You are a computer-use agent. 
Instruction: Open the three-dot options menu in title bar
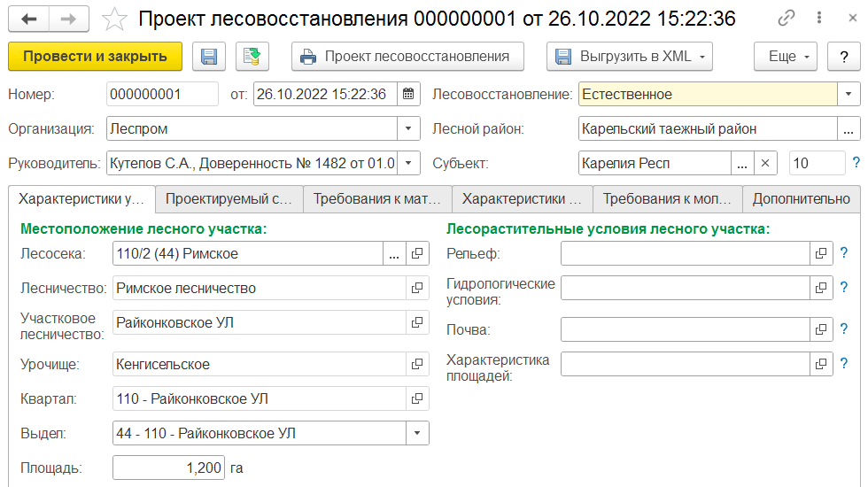(819, 19)
